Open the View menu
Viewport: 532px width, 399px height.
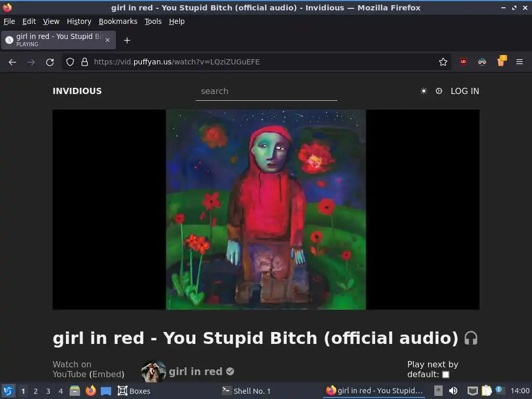pyautogui.click(x=51, y=21)
